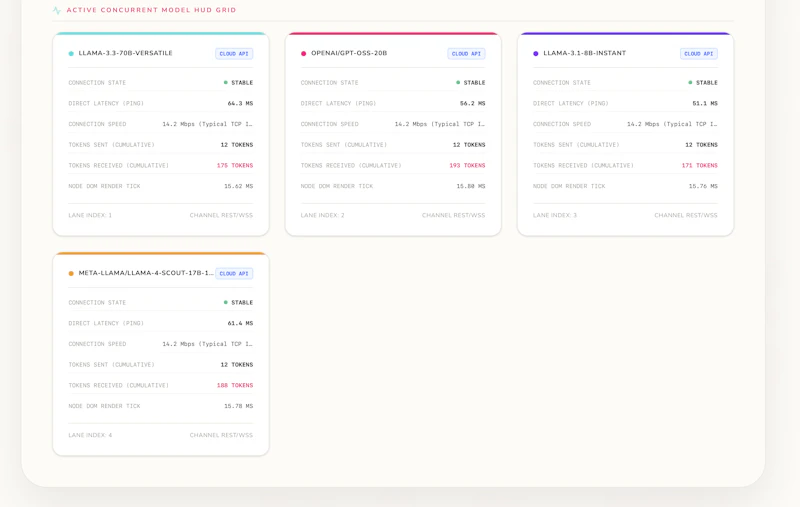Click STABLE status text in OPENAI/GPT-OSS-20B card
This screenshot has width=800, height=507.
click(x=474, y=83)
